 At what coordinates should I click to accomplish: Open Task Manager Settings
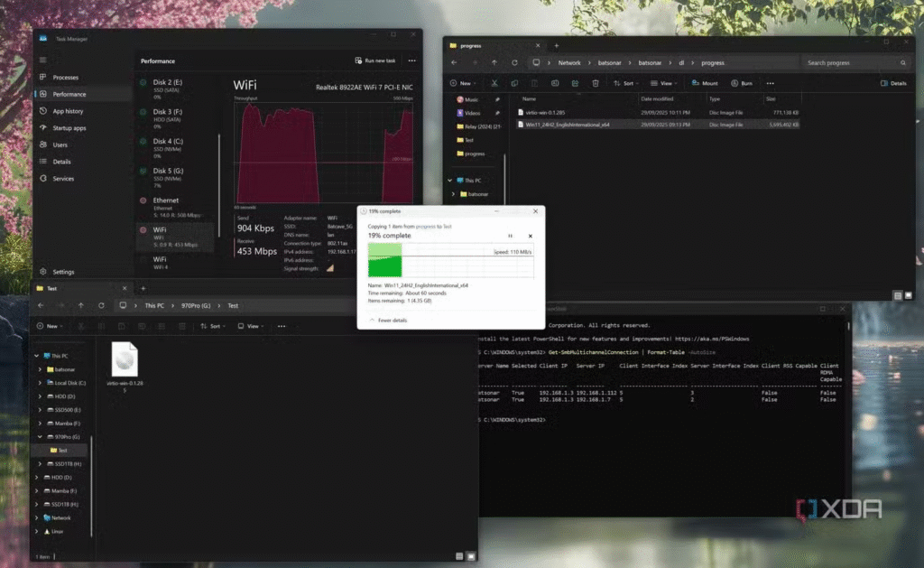click(62, 272)
